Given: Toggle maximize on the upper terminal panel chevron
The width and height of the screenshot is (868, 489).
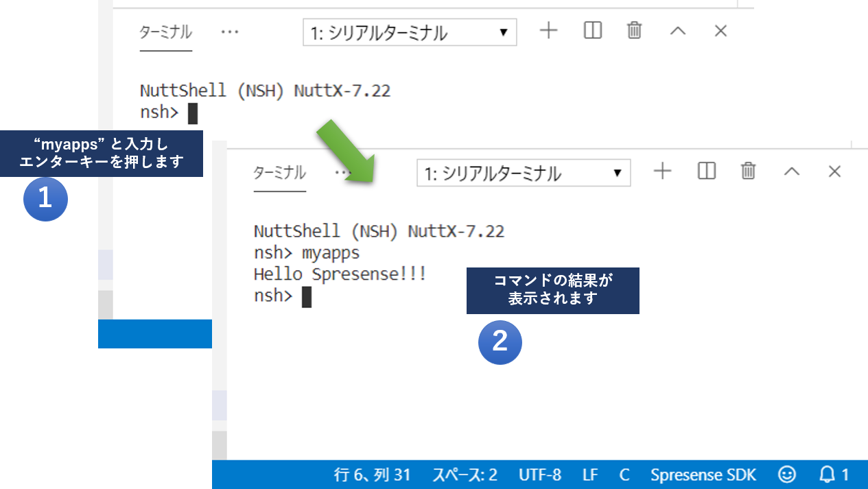Looking at the screenshot, I should 678,31.
